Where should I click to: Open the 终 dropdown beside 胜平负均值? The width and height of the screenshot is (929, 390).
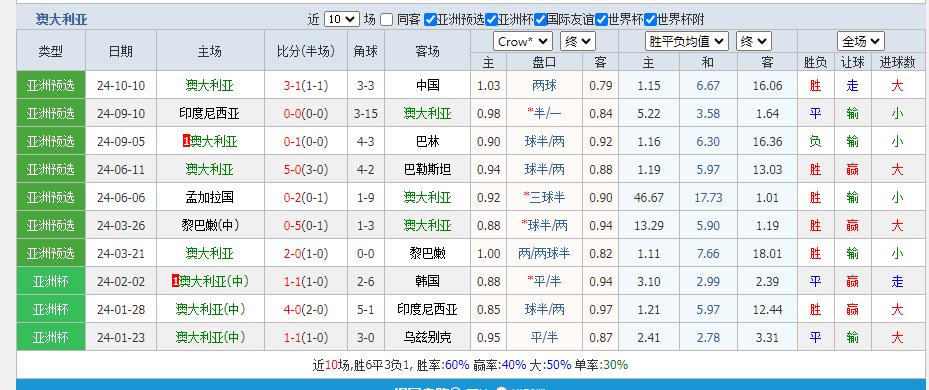754,41
